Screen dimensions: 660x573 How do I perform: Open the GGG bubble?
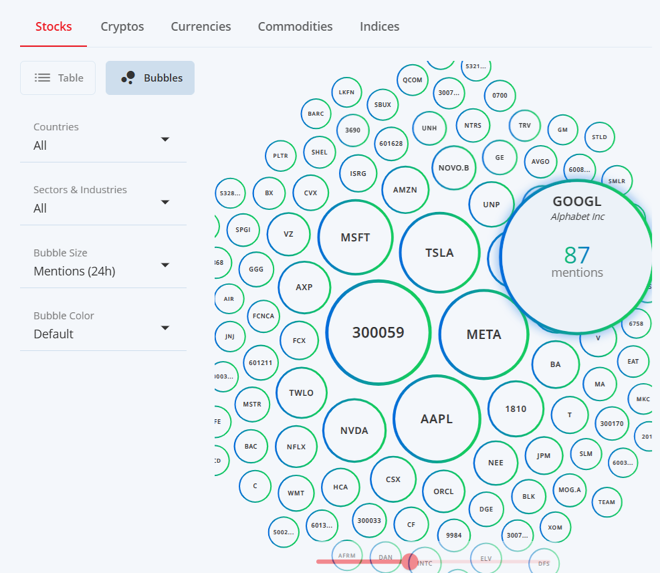(x=256, y=269)
